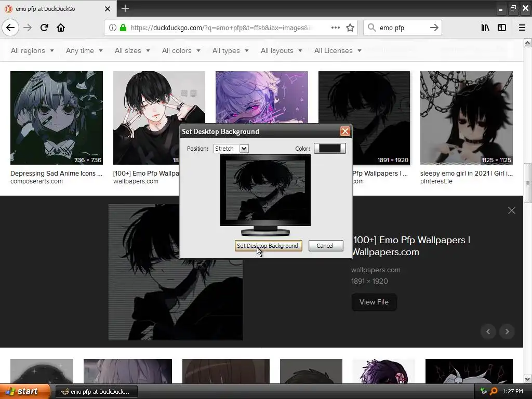532x399 pixels.
Task: Expand the All colors filter
Action: pos(181,50)
